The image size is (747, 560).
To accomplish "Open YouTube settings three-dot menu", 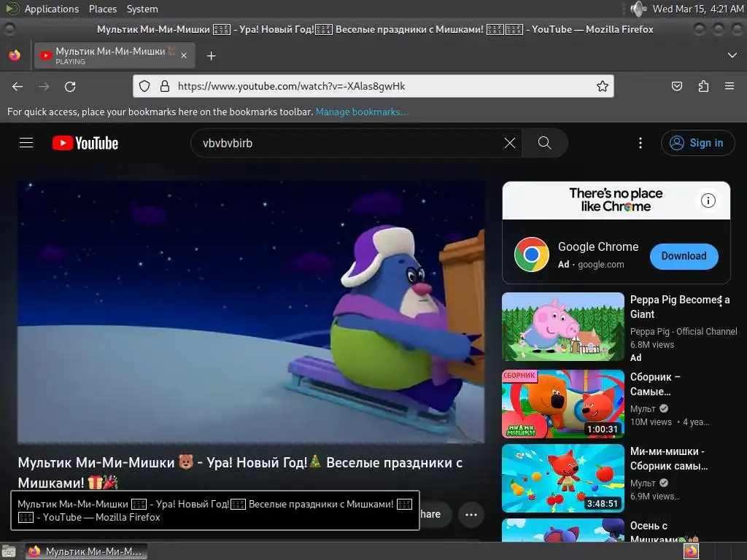I will click(x=640, y=143).
